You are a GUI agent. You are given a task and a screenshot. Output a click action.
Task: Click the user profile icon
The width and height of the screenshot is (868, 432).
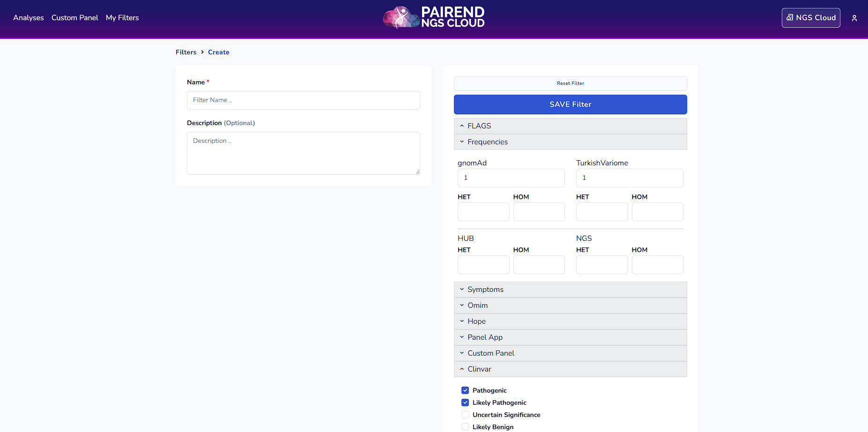coord(854,18)
